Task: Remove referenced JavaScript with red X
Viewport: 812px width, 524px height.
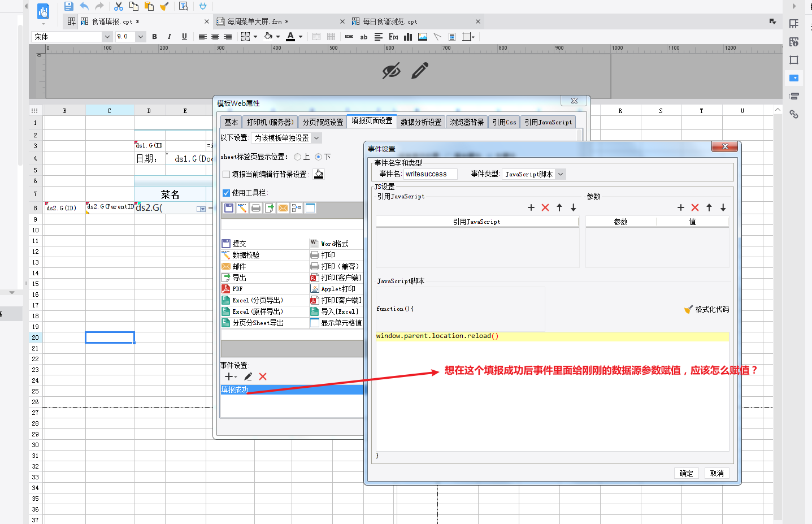Action: (x=545, y=207)
